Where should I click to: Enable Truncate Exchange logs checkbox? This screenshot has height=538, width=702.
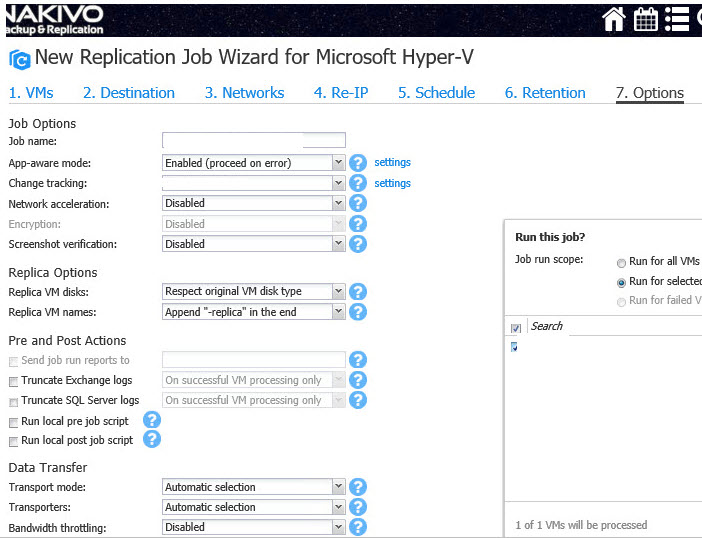(x=13, y=381)
